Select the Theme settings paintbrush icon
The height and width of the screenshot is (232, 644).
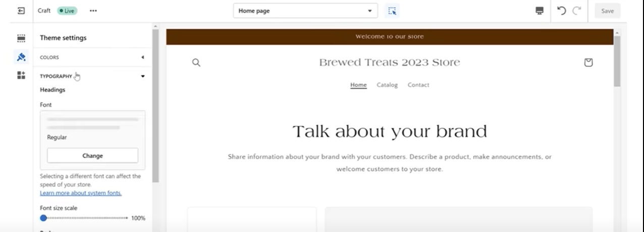tap(21, 57)
